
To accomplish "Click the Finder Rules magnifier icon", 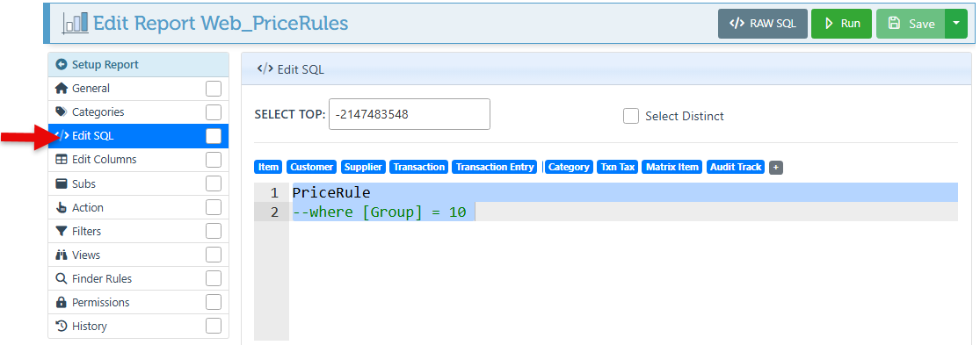I will 62,278.
